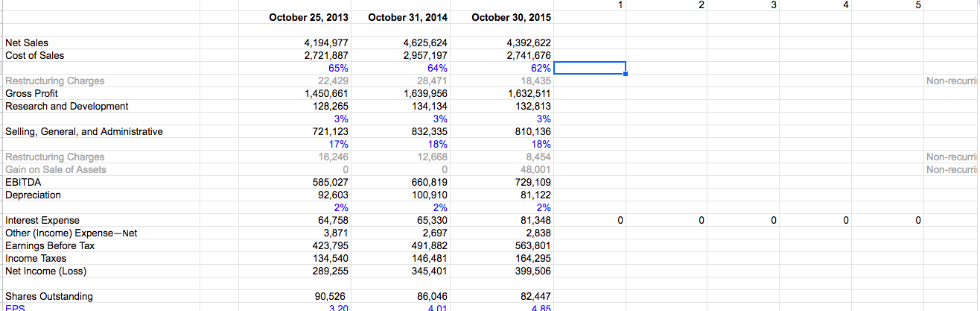This screenshot has height=311, width=980.
Task: Click the greyed restructuring value 16,246
Action: coord(333,157)
